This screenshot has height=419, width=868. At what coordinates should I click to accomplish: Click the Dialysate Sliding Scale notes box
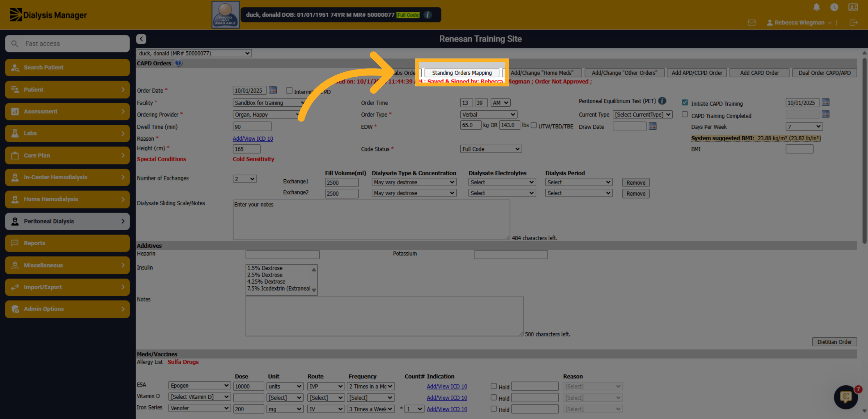pos(371,220)
